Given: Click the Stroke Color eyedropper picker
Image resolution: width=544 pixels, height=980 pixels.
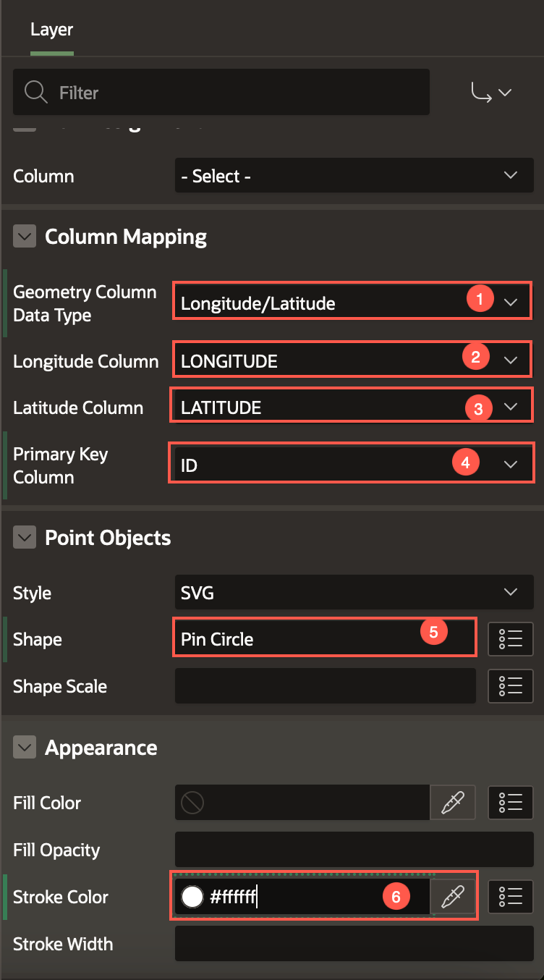Looking at the screenshot, I should coord(453,897).
